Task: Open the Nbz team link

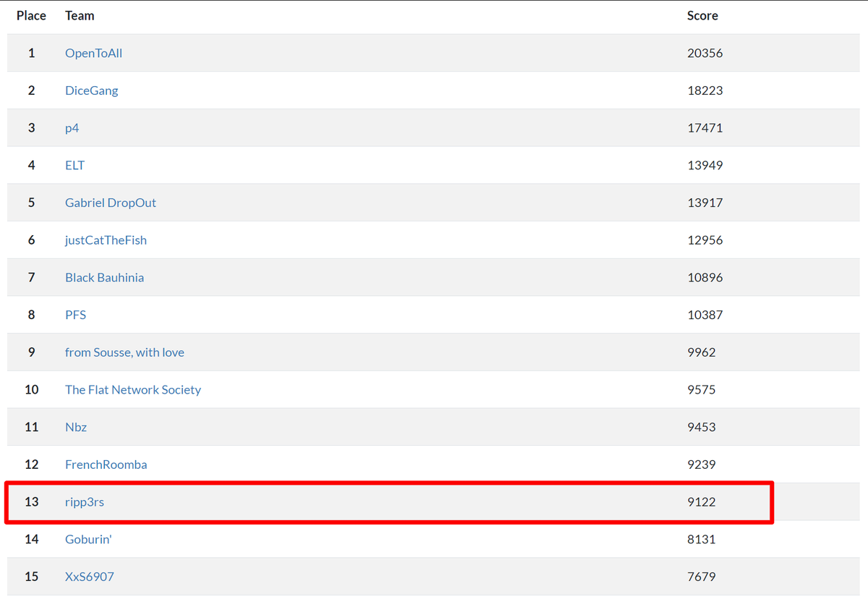Action: (76, 427)
